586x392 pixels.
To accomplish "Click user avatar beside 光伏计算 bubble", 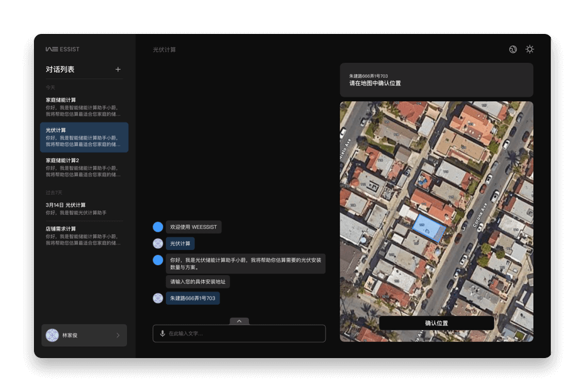I will click(x=158, y=243).
